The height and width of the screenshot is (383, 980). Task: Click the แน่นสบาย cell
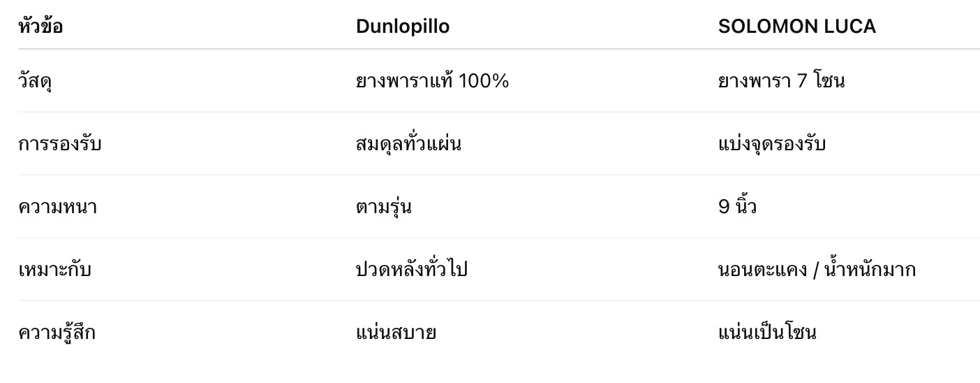396,333
